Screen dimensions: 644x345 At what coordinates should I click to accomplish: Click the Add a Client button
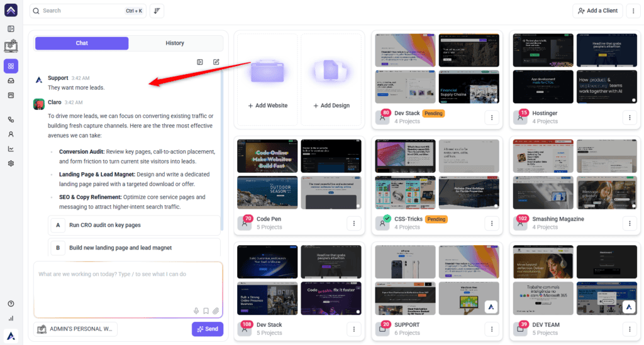(597, 11)
